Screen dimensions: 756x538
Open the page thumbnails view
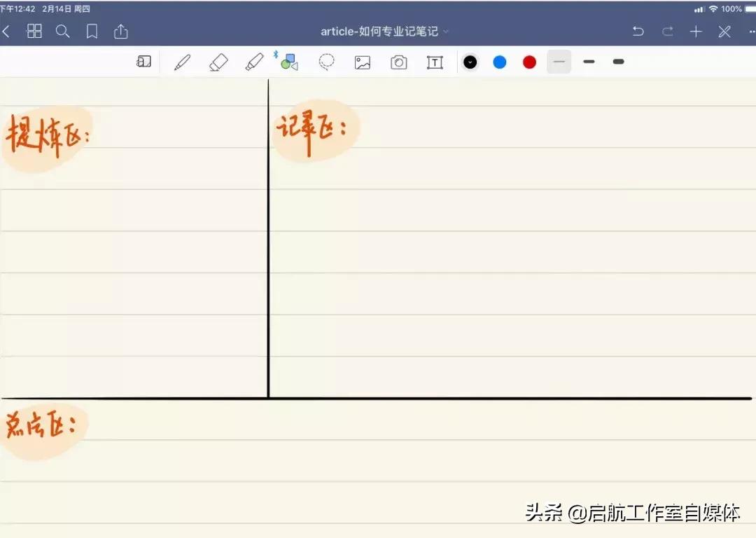coord(34,31)
